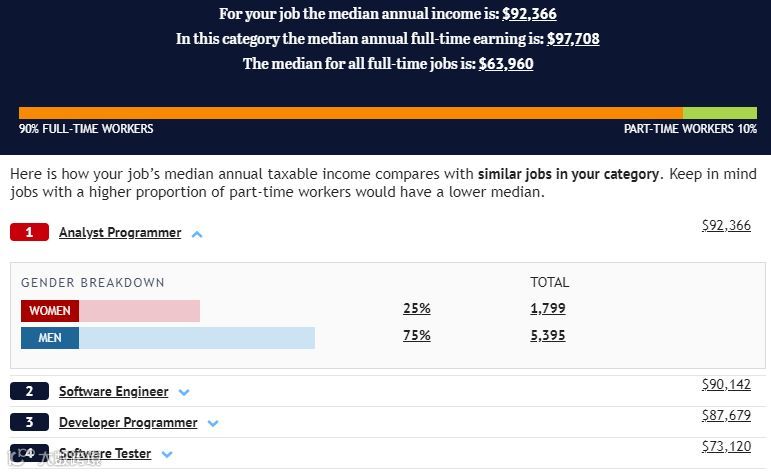Click the men 75% percentage
This screenshot has width=771, height=473.
[x=417, y=336]
